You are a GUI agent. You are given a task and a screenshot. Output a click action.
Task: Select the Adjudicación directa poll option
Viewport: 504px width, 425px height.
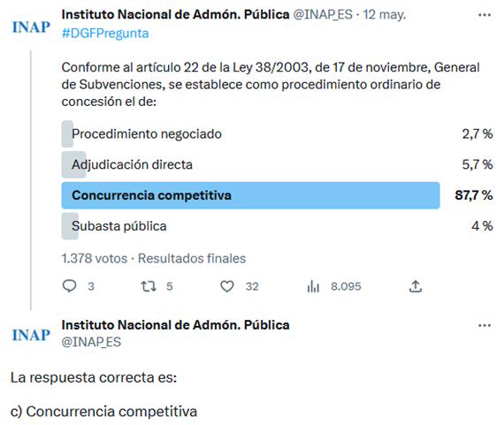(x=277, y=164)
